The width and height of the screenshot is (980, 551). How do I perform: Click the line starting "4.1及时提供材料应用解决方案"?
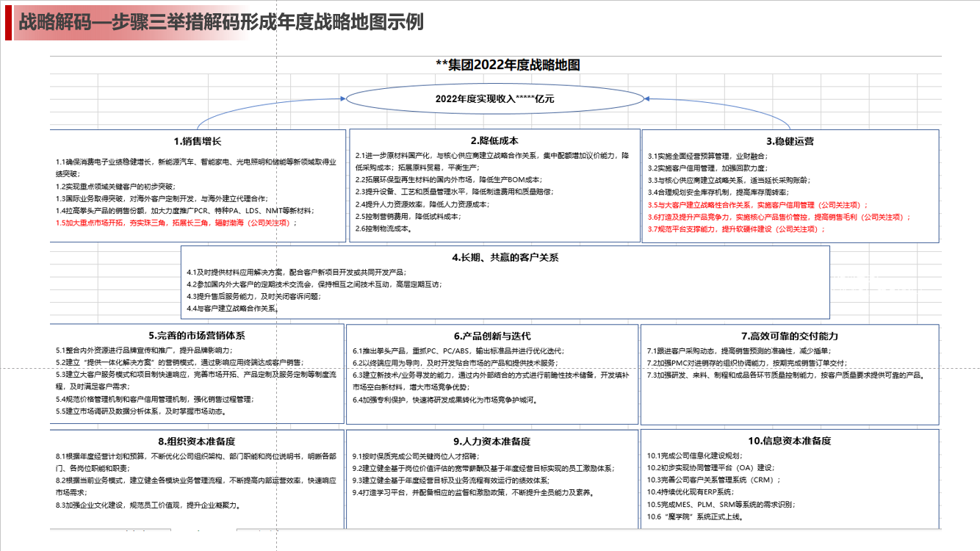coord(296,273)
